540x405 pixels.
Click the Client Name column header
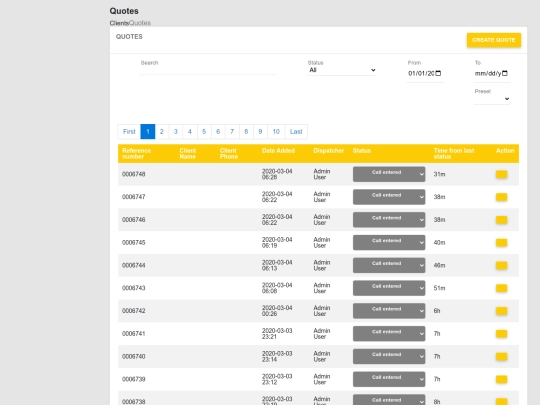(188, 154)
